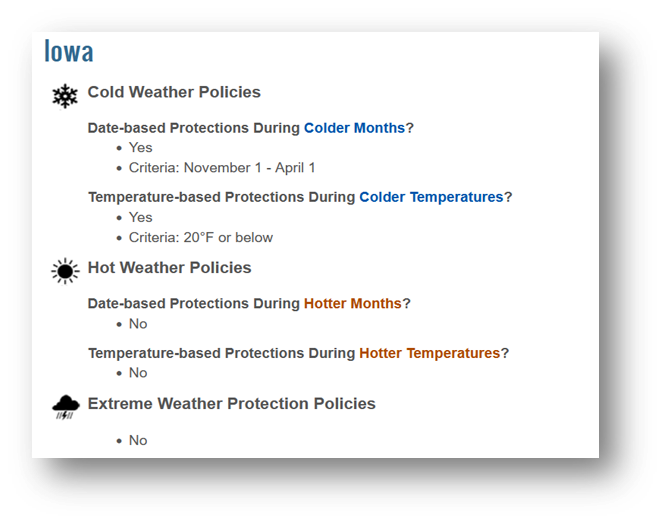Open the Colder Months link
This screenshot has width=664, height=523.
point(354,128)
